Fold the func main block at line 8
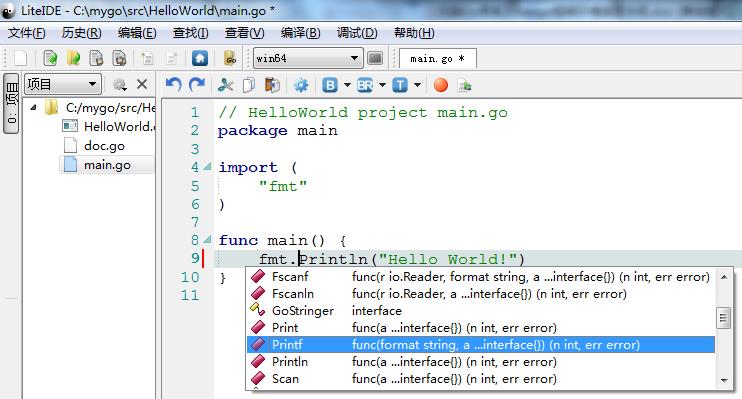The height and width of the screenshot is (399, 742). 207,239
